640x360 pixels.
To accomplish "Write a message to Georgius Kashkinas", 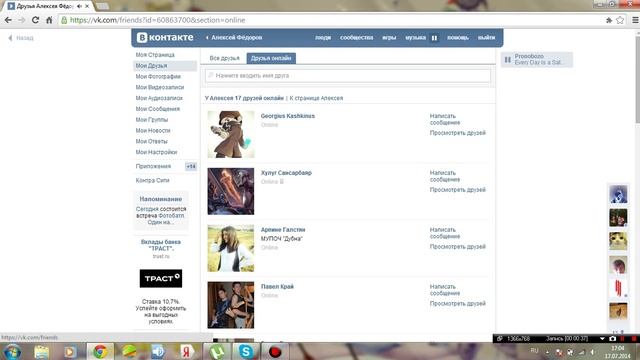I will coord(445,119).
